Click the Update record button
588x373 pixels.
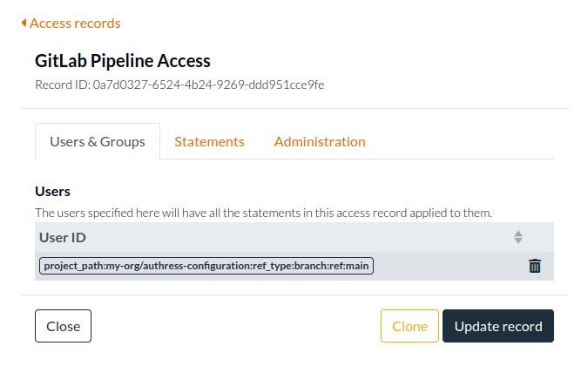498,326
